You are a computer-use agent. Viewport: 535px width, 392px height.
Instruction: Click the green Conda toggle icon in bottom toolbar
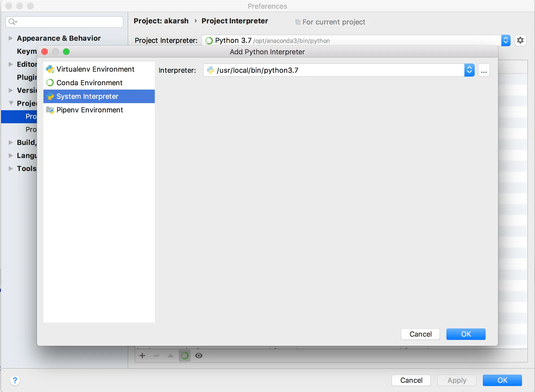pyautogui.click(x=185, y=356)
